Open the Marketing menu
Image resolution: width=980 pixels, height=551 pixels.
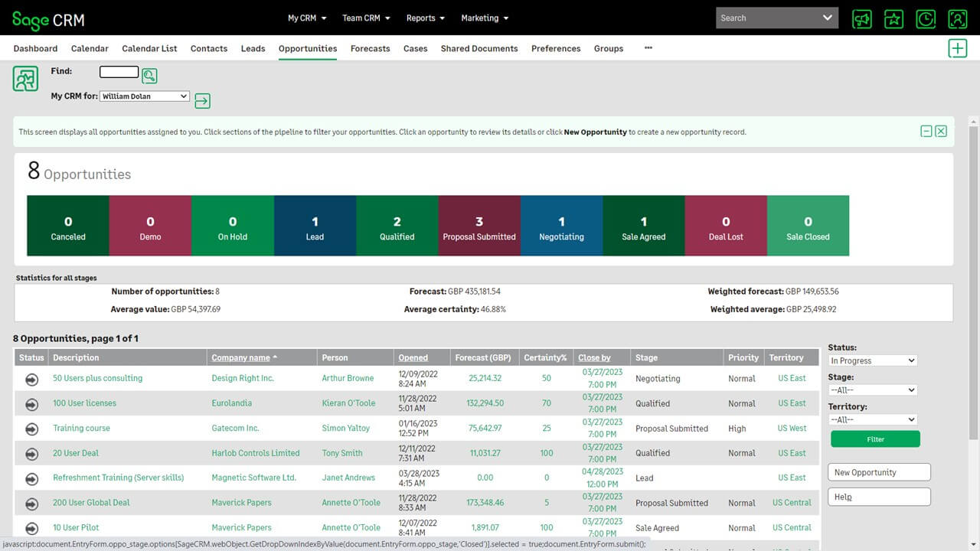(x=485, y=18)
